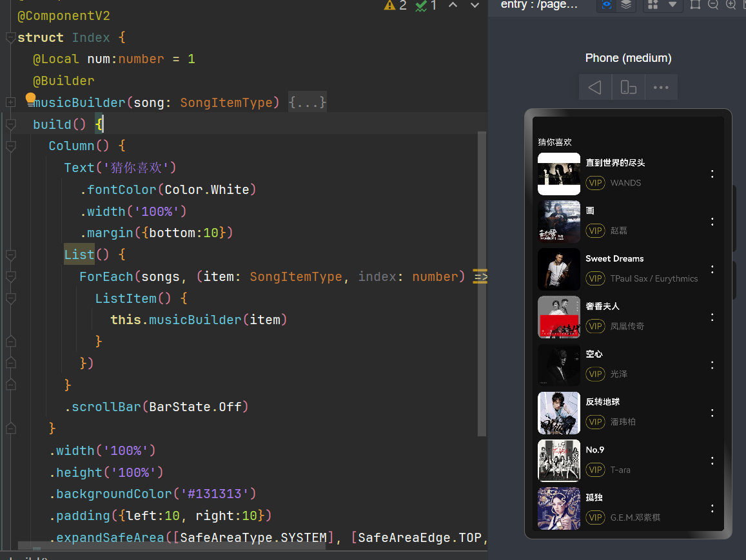Image resolution: width=746 pixels, height=560 pixels.
Task: Go to next highlighted error down arrow
Action: 475,6
